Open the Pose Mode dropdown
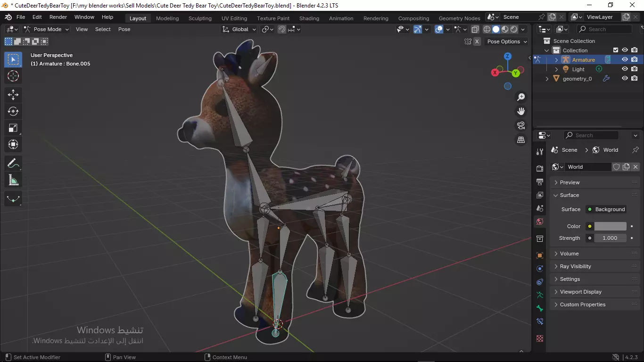Screen dimensions: 644x362 (47, 29)
